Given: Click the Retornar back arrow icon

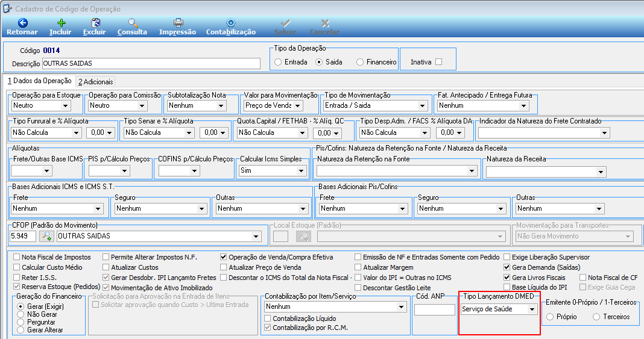Looking at the screenshot, I should tap(23, 23).
